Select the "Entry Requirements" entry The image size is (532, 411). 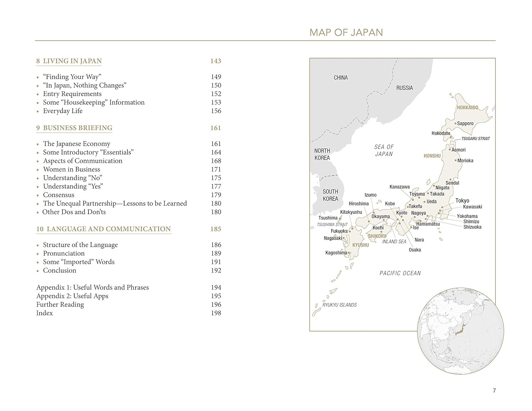pos(72,94)
